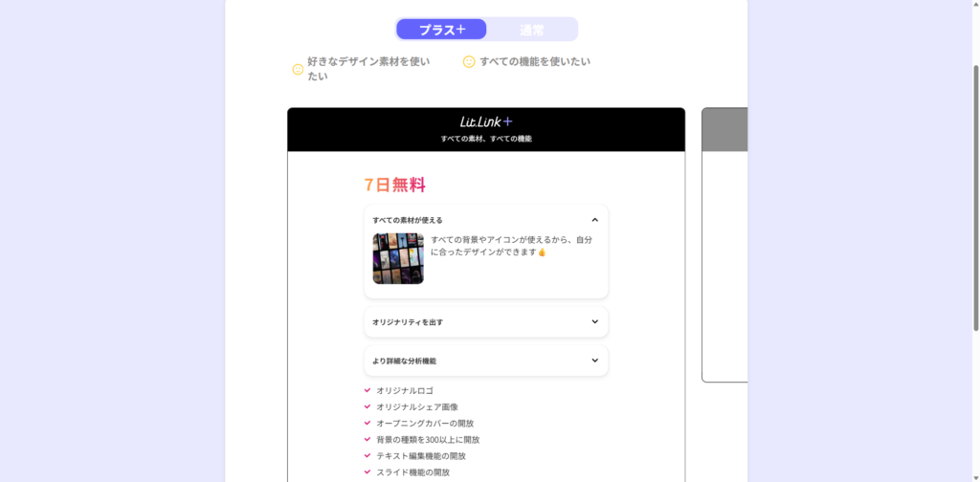Expand the より詳細な分析機能 section
Image resolution: width=980 pixels, height=482 pixels.
coord(594,361)
